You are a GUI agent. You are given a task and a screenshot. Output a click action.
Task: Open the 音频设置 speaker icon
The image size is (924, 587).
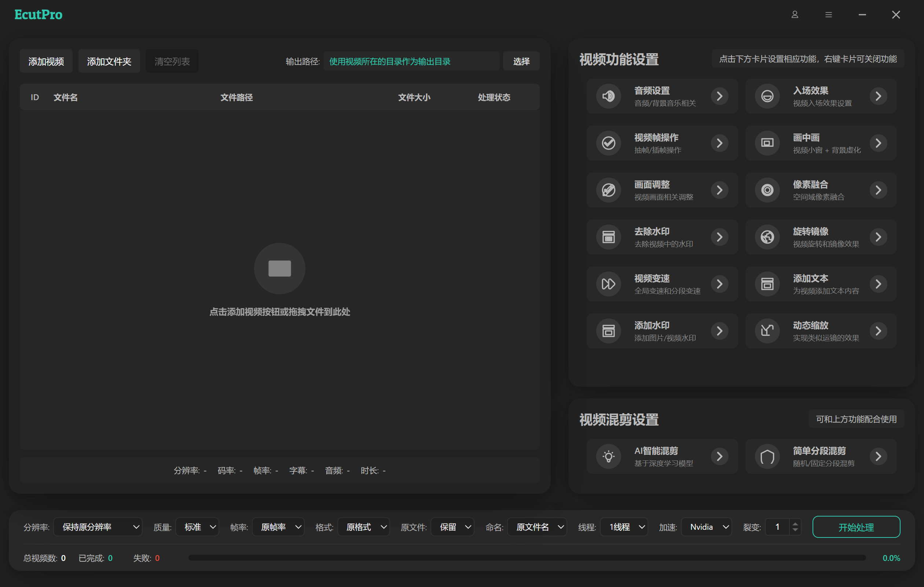(x=608, y=96)
